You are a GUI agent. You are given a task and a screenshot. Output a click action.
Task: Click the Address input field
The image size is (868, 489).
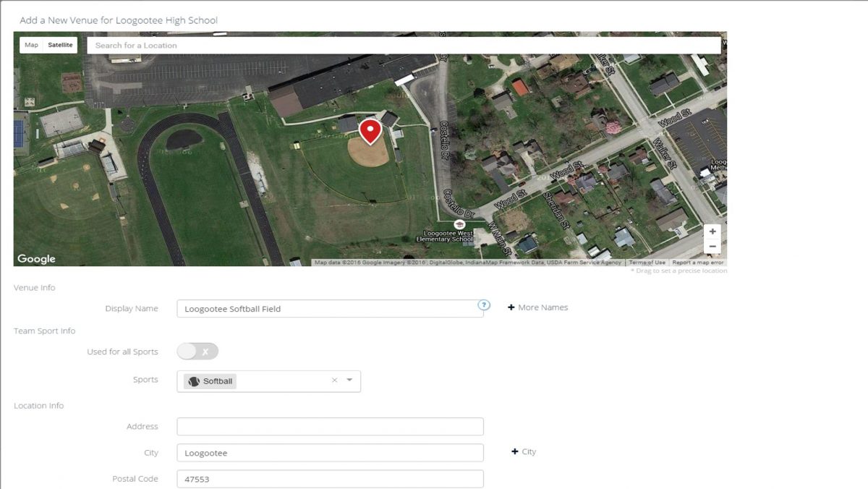330,426
